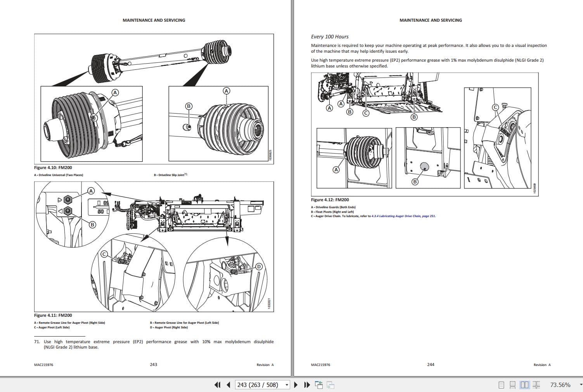Disable two-page display by selecting single page
Viewport: 583px width, 392px height.
coord(501,385)
